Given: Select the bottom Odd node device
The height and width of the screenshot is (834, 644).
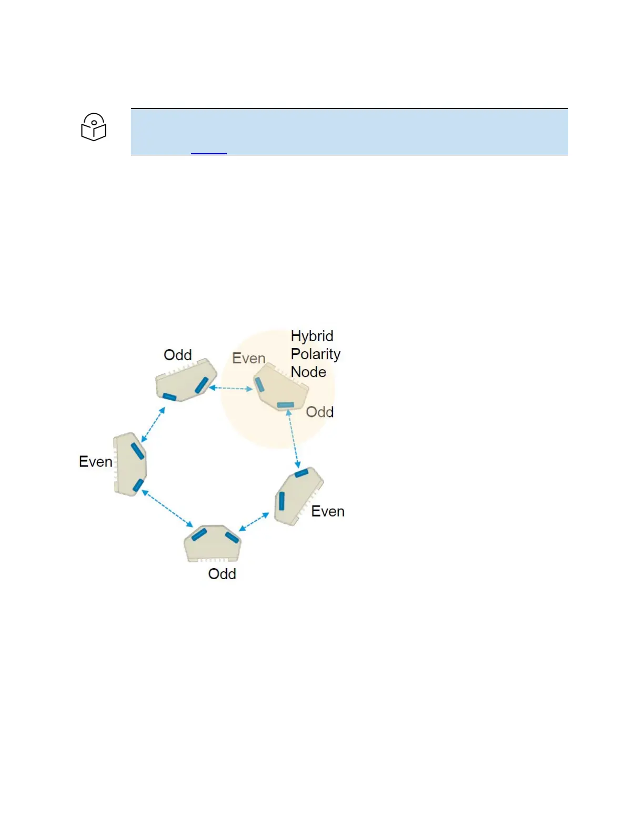Looking at the screenshot, I should 213,543.
